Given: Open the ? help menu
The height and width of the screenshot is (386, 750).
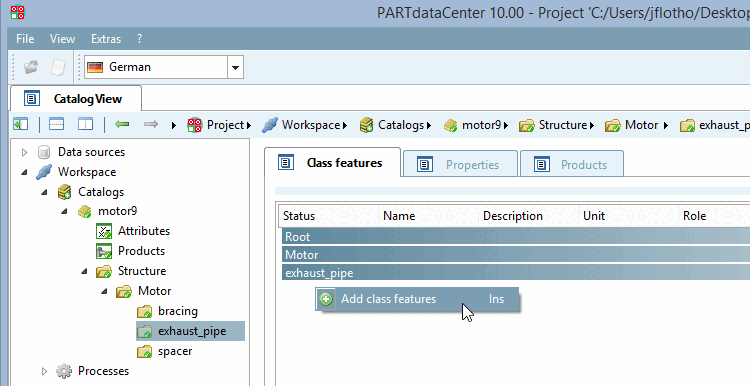Looking at the screenshot, I should pyautogui.click(x=139, y=39).
